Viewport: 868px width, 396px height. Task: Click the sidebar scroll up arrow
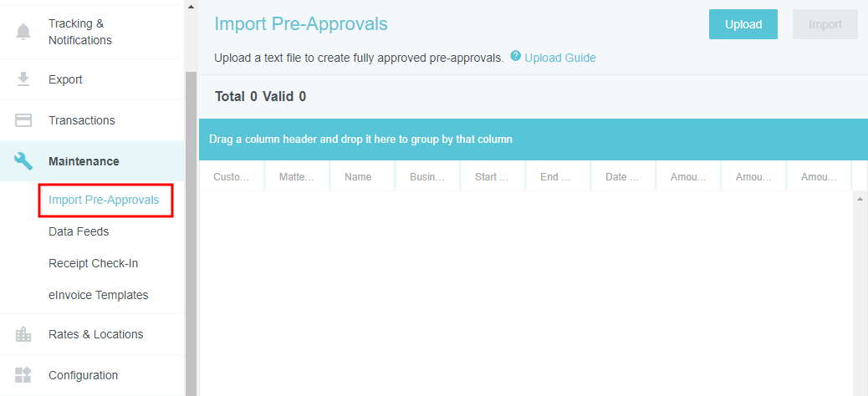pos(191,6)
